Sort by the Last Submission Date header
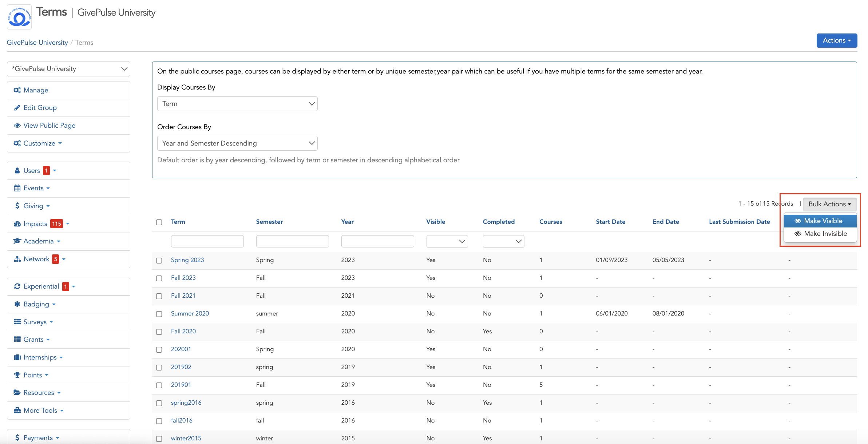The image size is (868, 444). tap(739, 222)
